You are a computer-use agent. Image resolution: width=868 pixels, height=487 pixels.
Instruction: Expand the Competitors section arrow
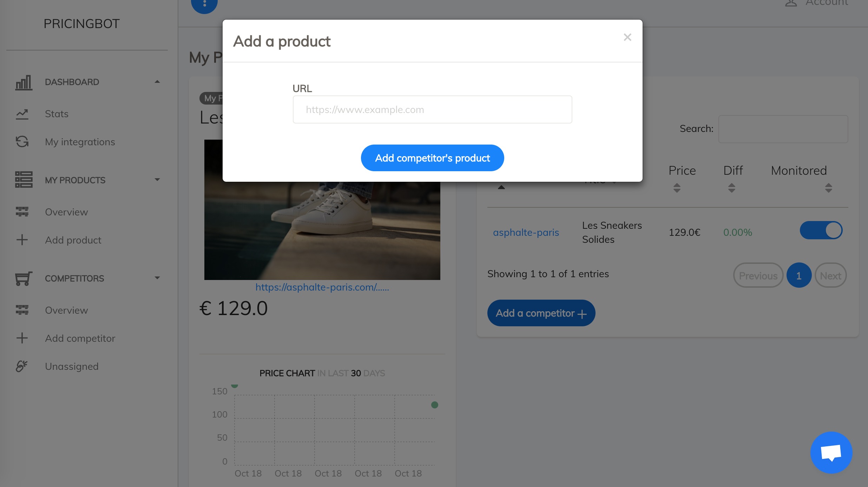click(x=157, y=278)
